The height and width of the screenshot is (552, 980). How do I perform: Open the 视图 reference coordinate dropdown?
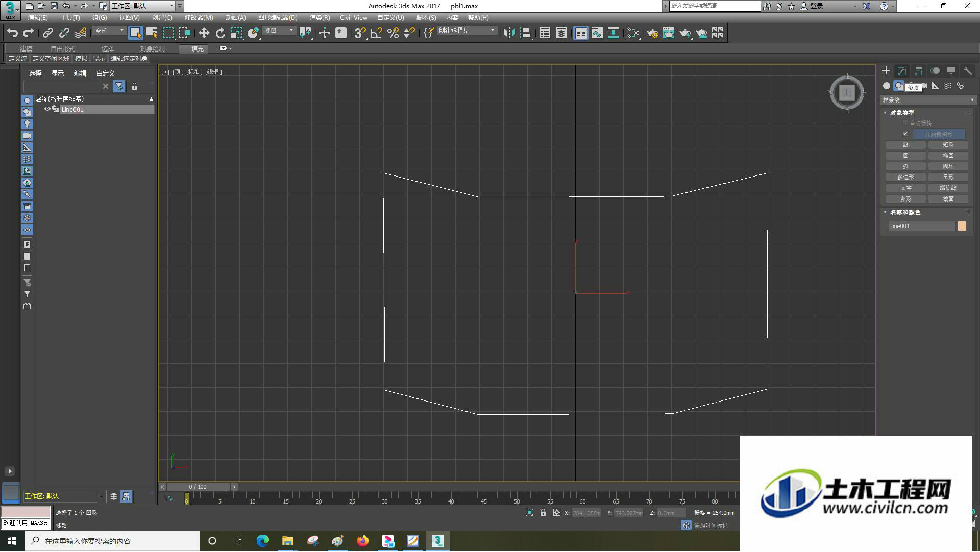coord(279,31)
